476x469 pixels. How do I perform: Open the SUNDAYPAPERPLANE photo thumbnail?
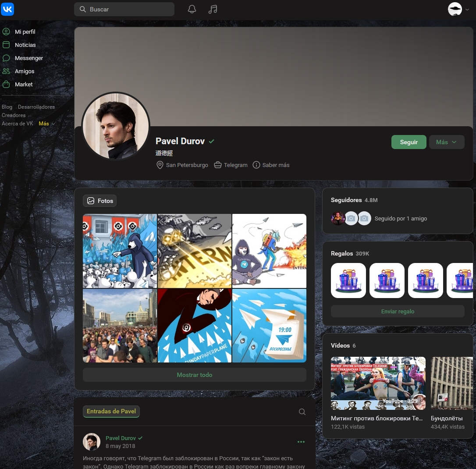point(195,326)
